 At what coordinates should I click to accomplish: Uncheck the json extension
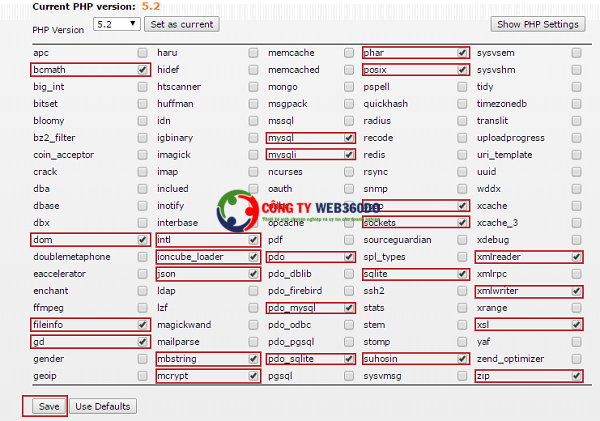[253, 274]
